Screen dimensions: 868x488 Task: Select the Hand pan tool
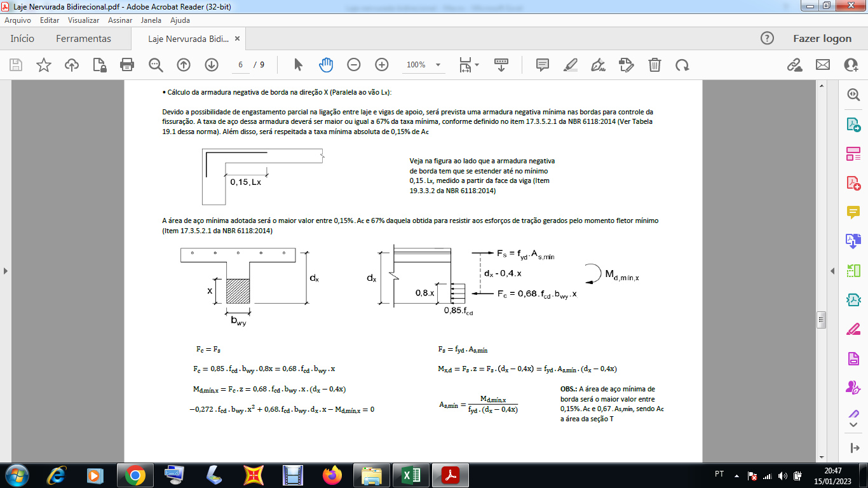(x=326, y=65)
